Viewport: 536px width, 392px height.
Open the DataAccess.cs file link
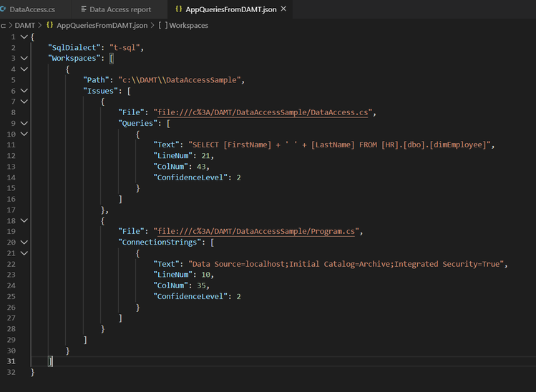pos(264,112)
